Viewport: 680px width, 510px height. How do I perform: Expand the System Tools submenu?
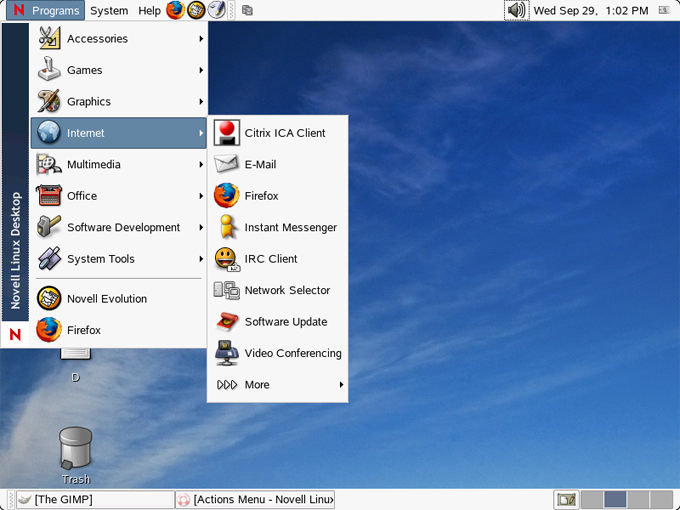tap(119, 259)
